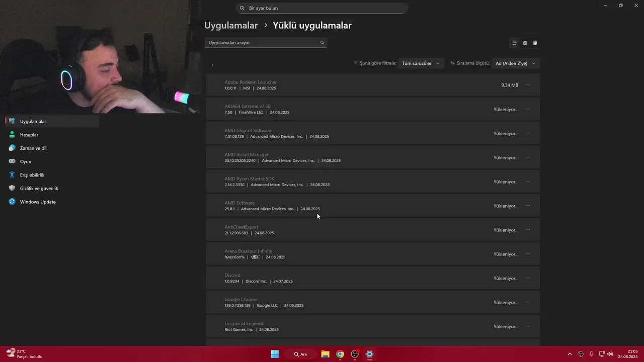The image size is (644, 362).
Task: Go to Hesaplar in the sidebar
Action: click(52, 135)
